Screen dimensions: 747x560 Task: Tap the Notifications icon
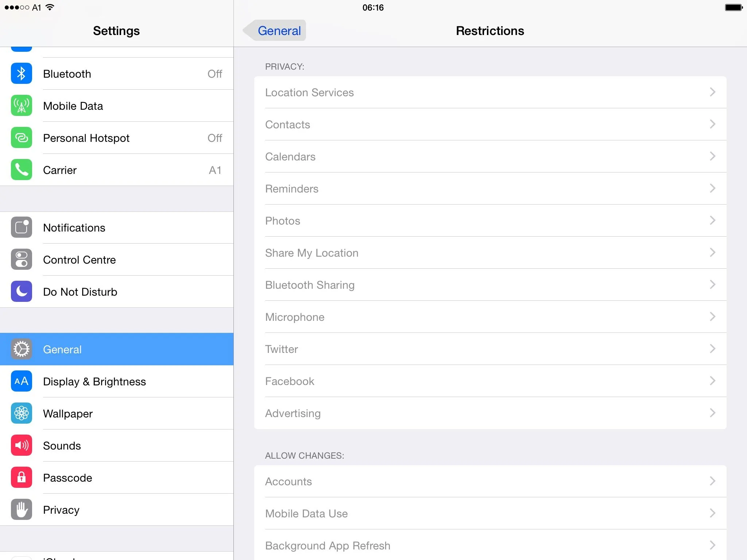coord(22,227)
